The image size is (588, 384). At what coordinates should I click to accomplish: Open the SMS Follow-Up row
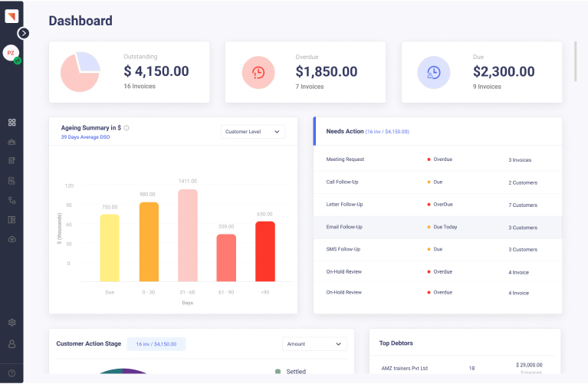[438, 249]
